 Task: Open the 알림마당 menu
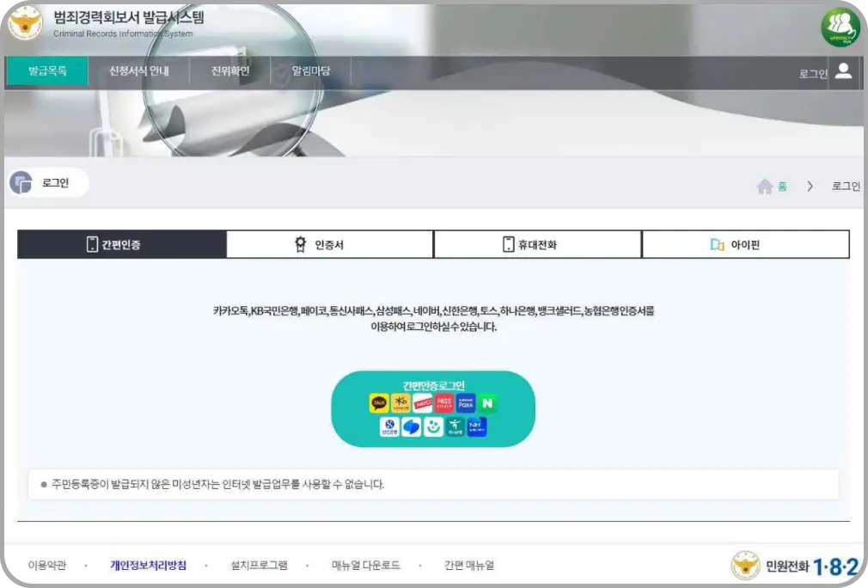coord(313,72)
